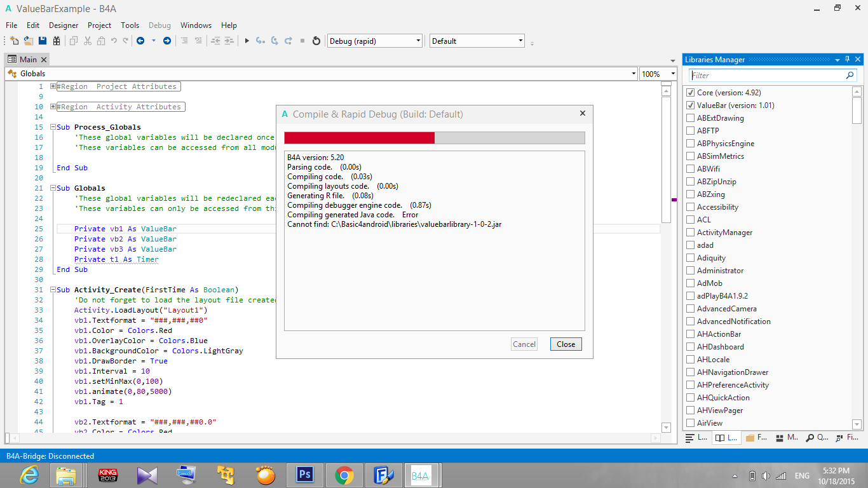Click the compile progress bar
This screenshot has width=868, height=488.
(434, 138)
